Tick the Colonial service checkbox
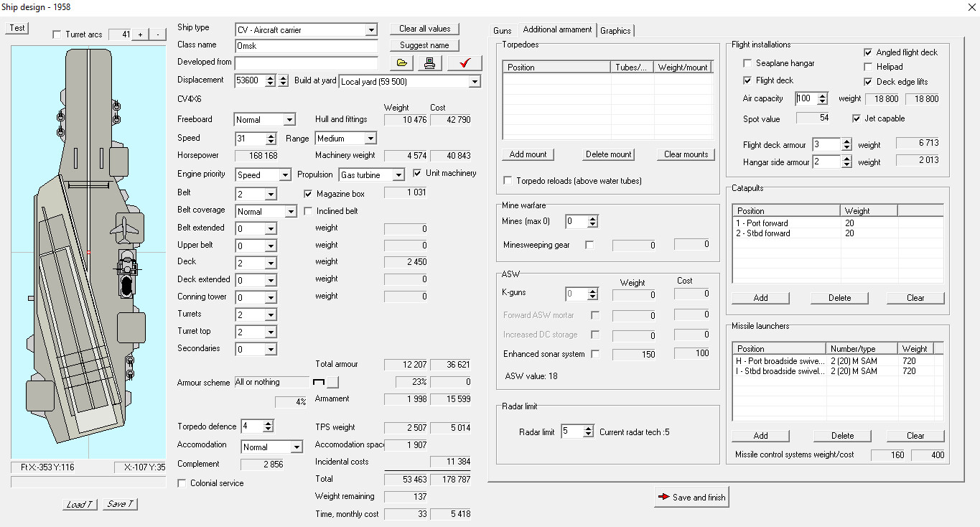The width and height of the screenshot is (980, 527). click(x=182, y=483)
